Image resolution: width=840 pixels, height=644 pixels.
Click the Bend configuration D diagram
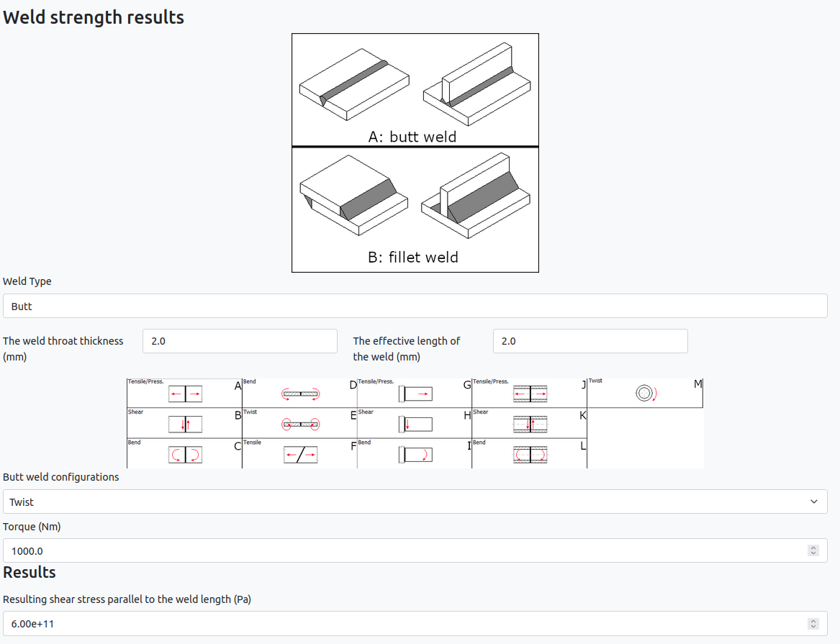(301, 394)
